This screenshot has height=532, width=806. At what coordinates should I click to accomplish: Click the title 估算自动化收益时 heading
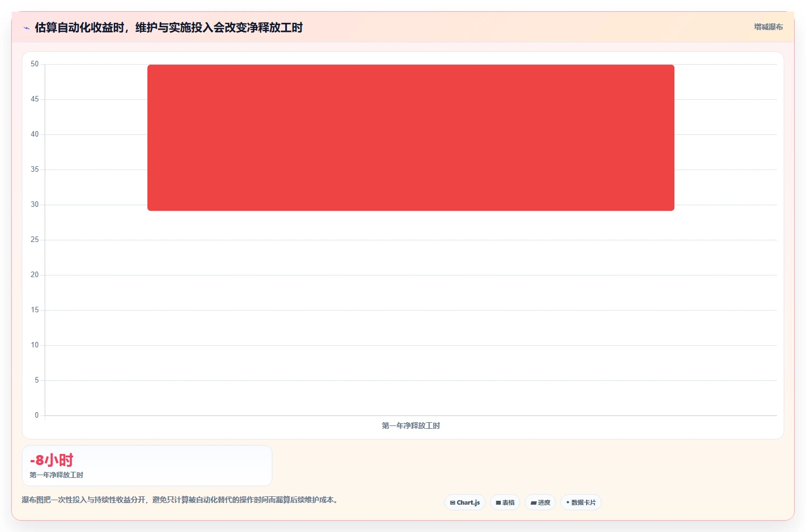(x=169, y=27)
